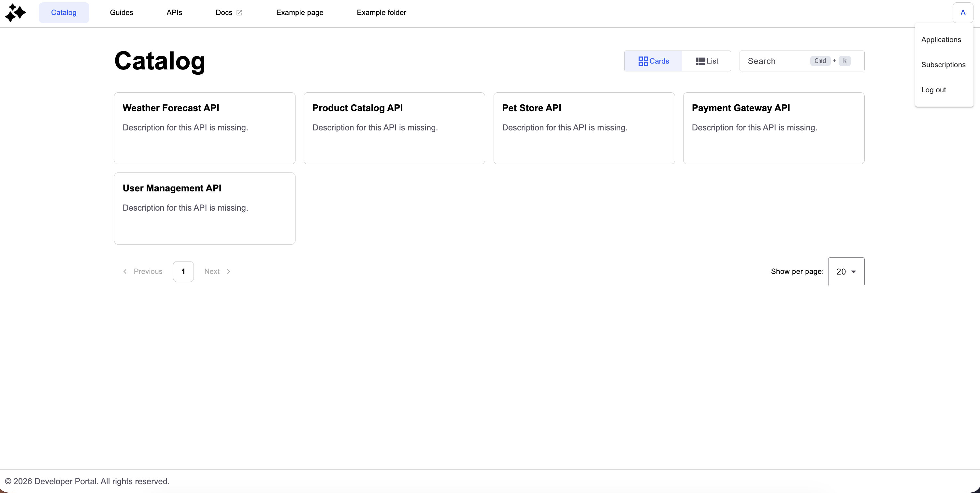Open the Pet Store API card

coord(584,128)
